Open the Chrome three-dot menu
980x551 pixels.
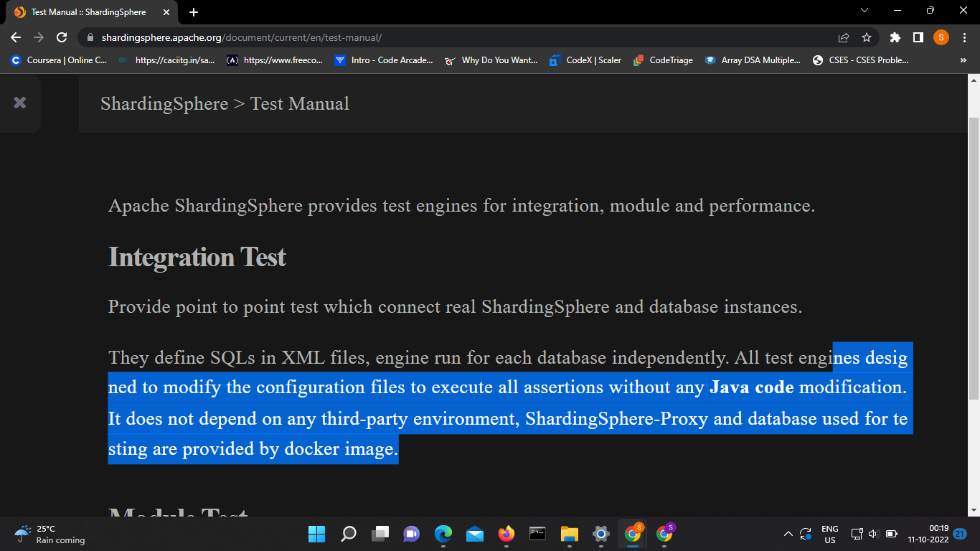click(963, 37)
